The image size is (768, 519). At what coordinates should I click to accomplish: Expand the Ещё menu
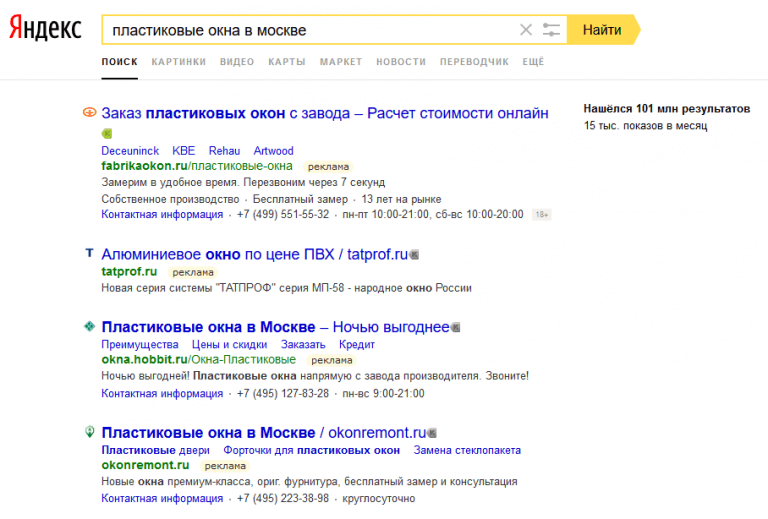533,62
